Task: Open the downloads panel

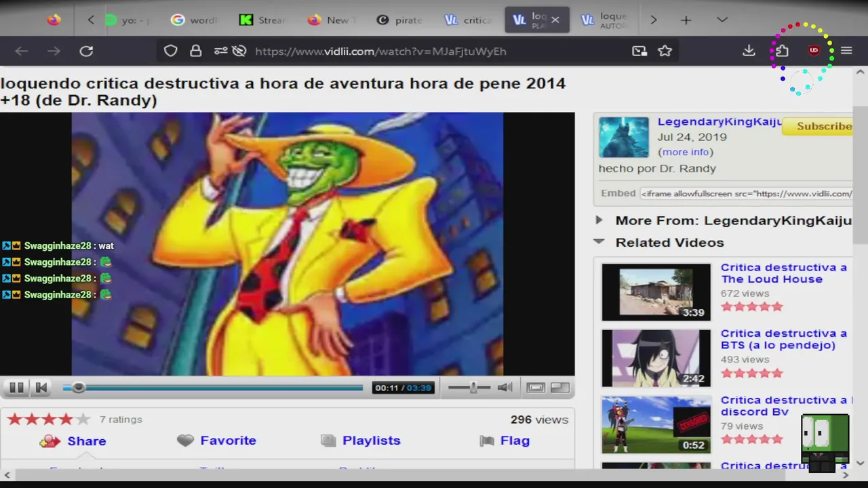Action: pos(749,51)
